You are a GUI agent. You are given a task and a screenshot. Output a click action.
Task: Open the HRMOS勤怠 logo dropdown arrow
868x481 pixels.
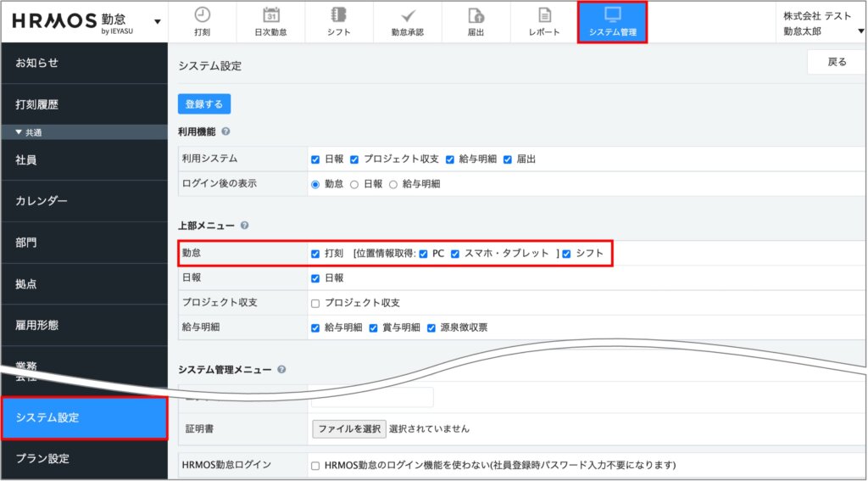[x=158, y=21]
